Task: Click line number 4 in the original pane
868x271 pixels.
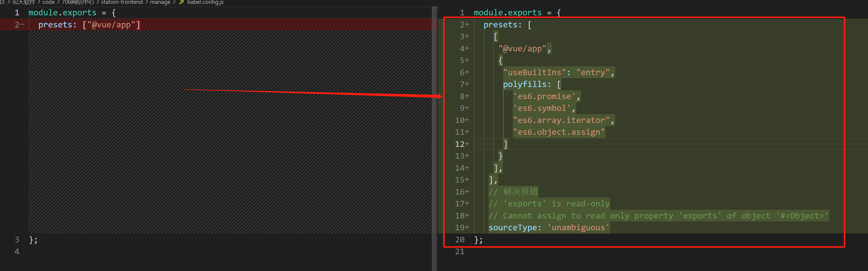Action: coord(17,252)
